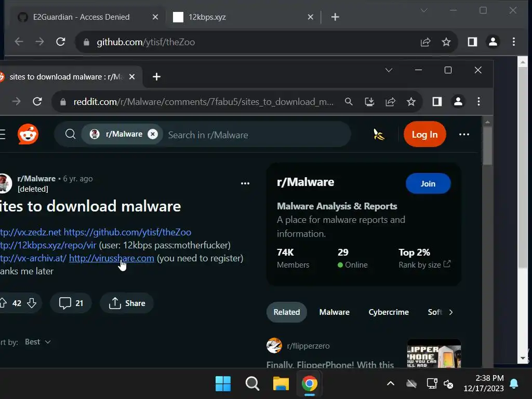532x399 pixels.
Task: Open profile icon in Reddit window
Action: click(458, 101)
